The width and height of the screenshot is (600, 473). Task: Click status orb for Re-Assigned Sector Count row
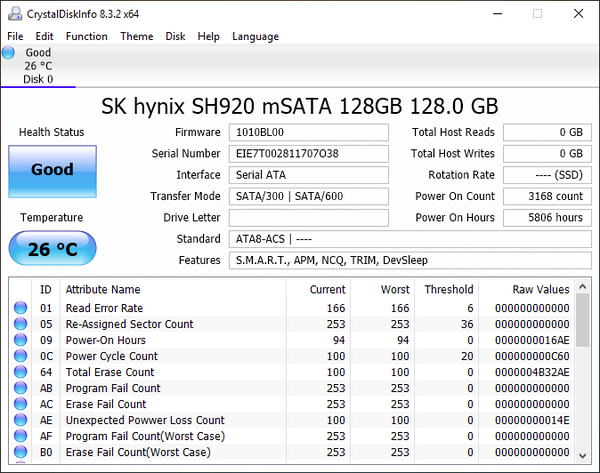point(21,324)
